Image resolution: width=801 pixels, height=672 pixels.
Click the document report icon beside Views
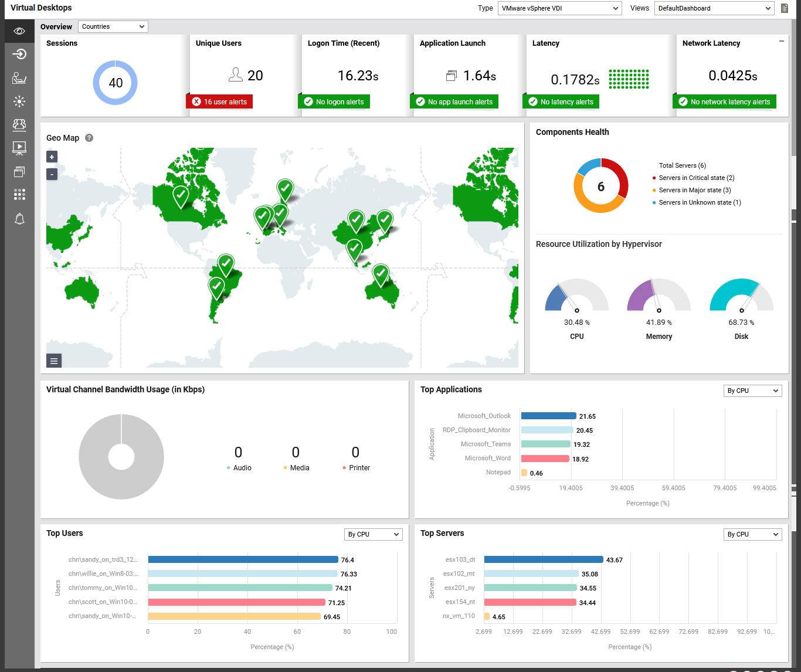(785, 8)
